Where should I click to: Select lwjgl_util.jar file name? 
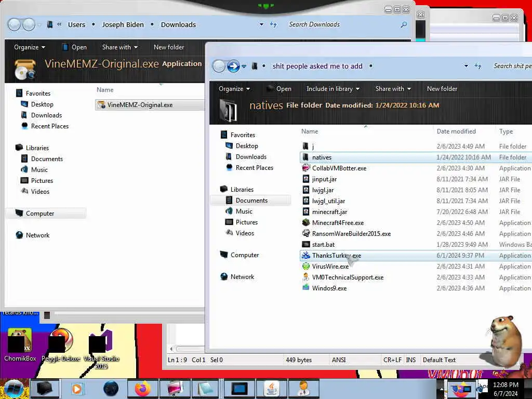click(328, 201)
